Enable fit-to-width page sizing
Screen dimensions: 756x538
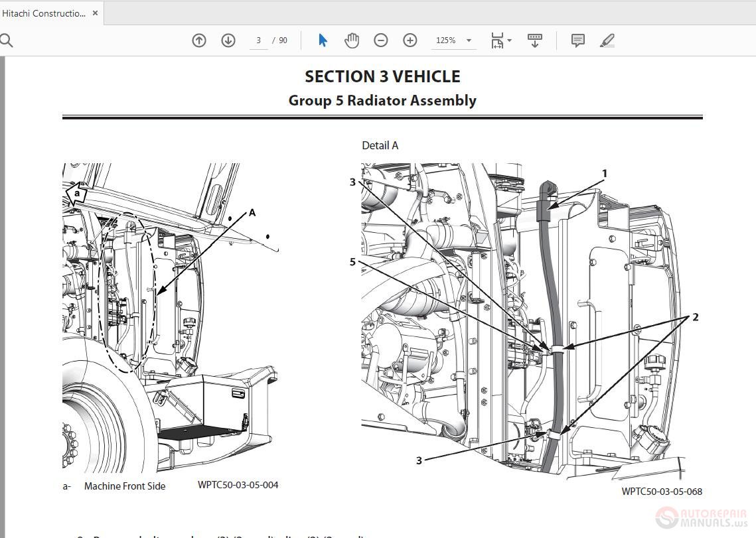[x=496, y=40]
